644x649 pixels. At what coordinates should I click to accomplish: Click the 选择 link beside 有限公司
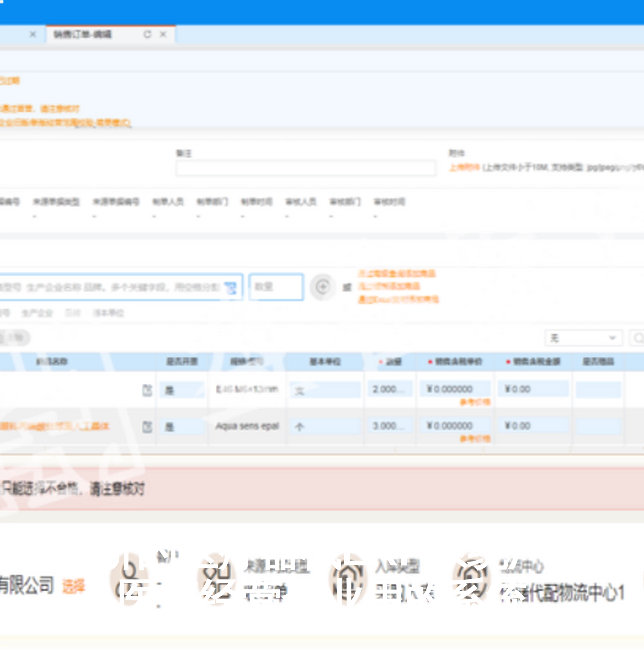point(73,586)
